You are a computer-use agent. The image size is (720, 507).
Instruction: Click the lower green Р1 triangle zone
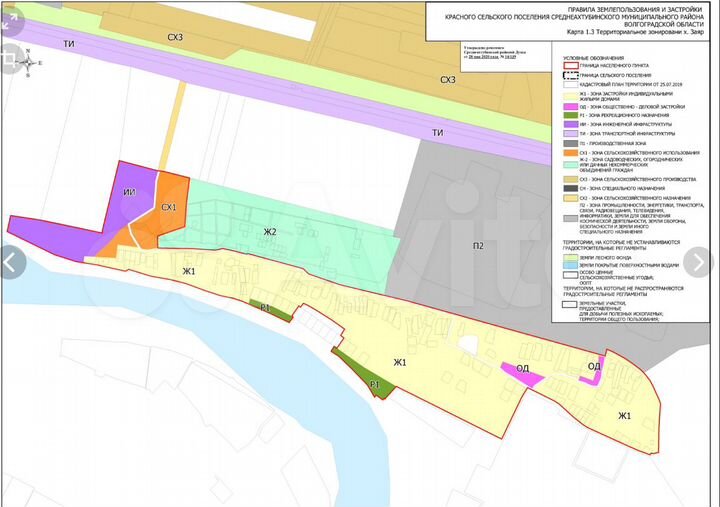366,377
